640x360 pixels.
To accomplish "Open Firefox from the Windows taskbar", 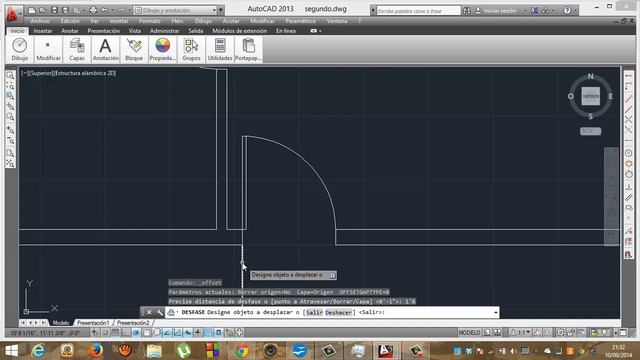I will tap(96, 350).
